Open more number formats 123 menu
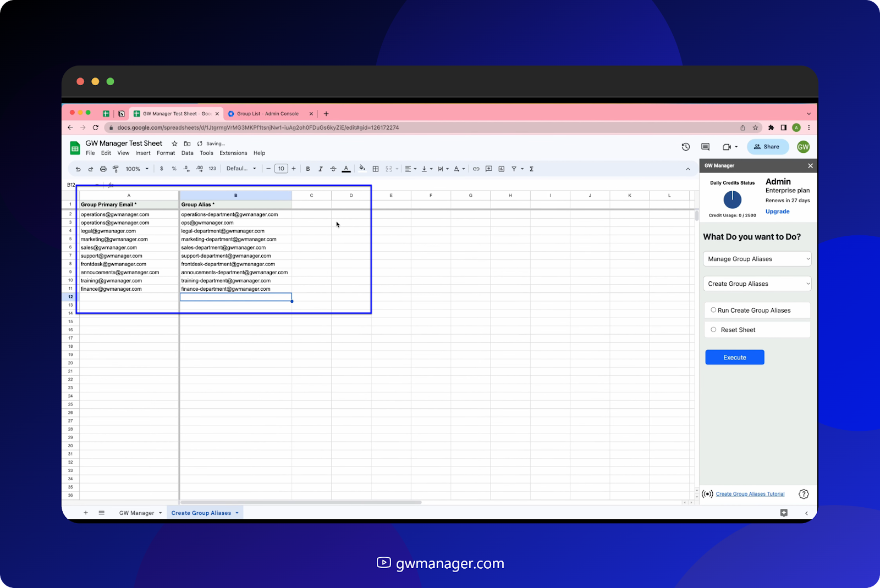Image resolution: width=880 pixels, height=588 pixels. pyautogui.click(x=212, y=169)
